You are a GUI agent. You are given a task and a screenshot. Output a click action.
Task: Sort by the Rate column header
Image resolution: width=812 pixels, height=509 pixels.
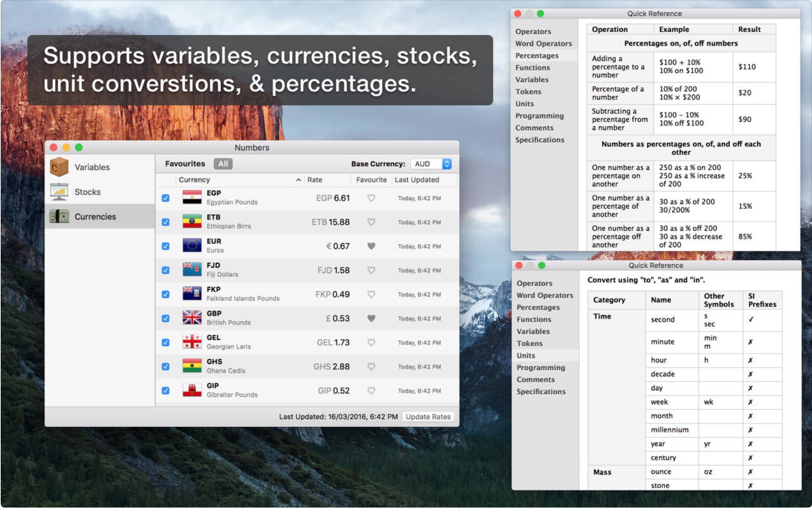(315, 180)
